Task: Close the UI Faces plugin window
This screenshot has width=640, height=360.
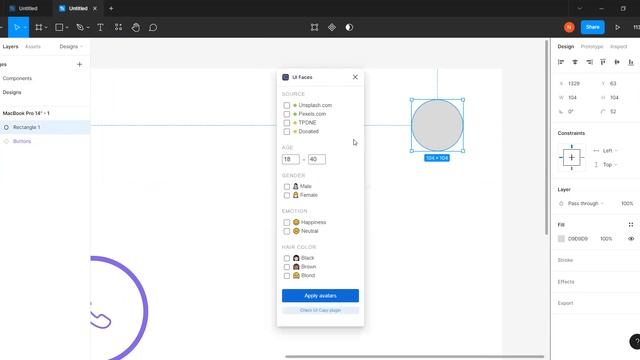Action: (355, 77)
